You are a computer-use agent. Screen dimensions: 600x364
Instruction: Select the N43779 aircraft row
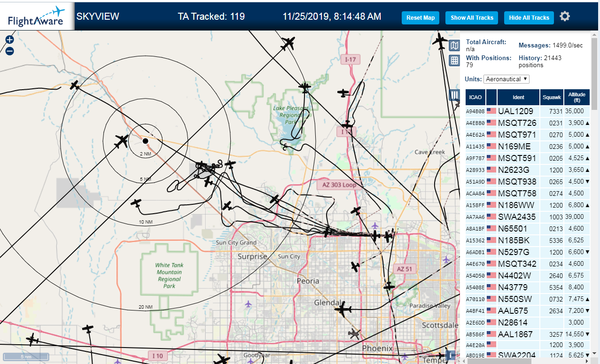point(528,287)
